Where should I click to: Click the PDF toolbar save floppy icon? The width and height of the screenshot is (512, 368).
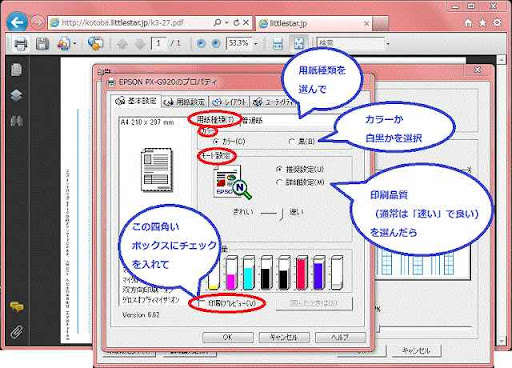42,44
